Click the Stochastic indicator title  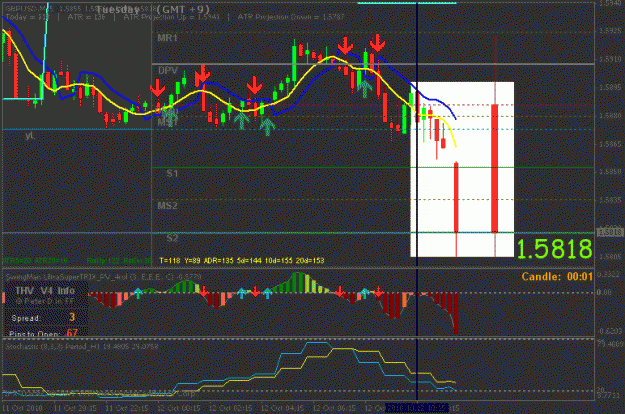point(82,346)
